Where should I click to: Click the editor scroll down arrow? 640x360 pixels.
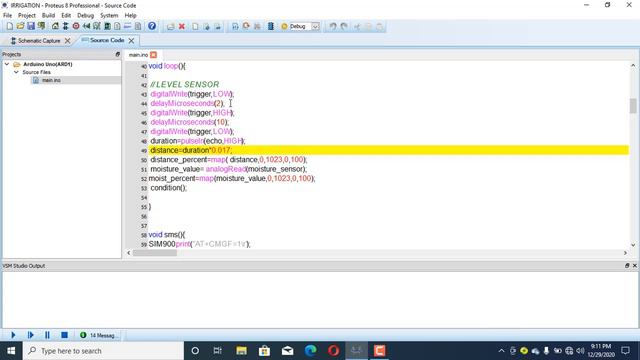[633, 245]
